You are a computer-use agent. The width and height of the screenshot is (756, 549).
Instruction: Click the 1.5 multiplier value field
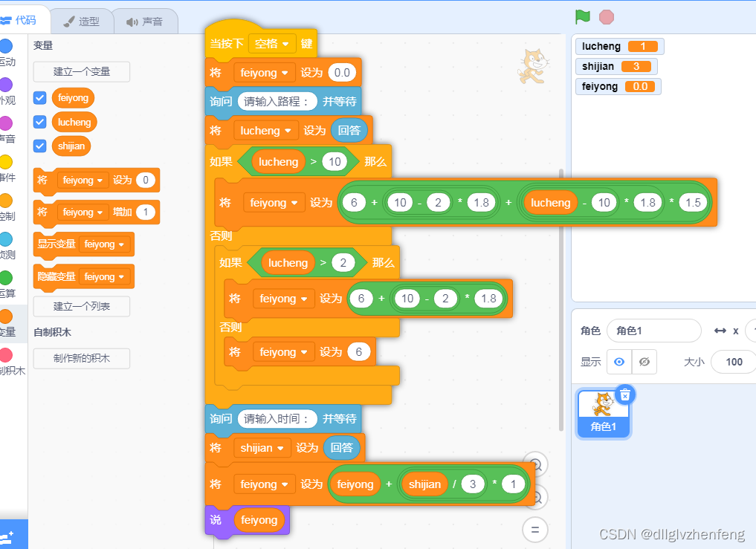pos(693,203)
